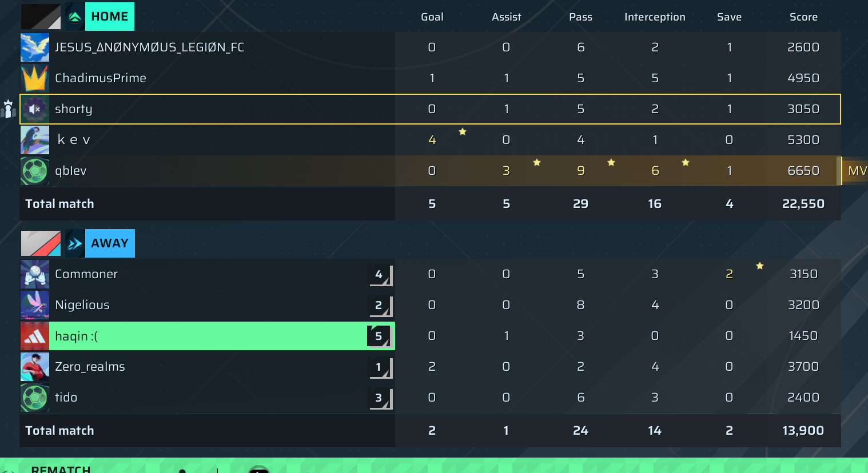Click Commoner's goalkeeper avatar icon

click(x=35, y=274)
